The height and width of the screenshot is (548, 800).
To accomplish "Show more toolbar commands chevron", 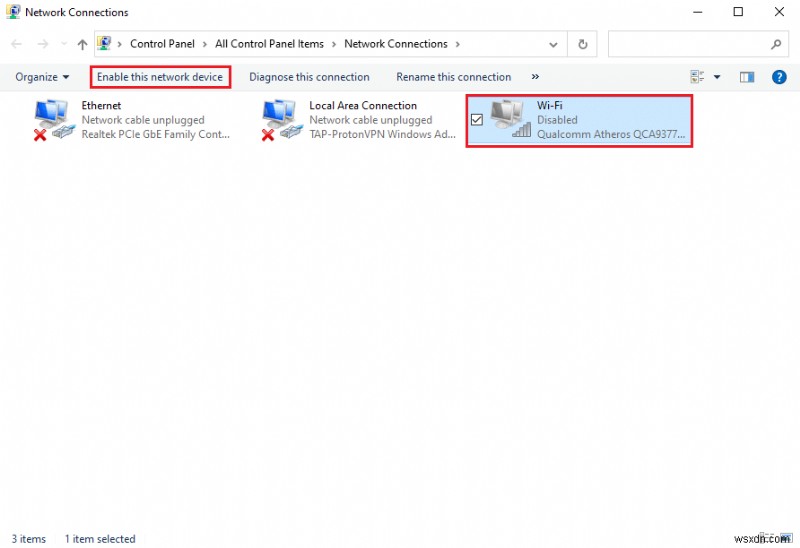I will 535,77.
